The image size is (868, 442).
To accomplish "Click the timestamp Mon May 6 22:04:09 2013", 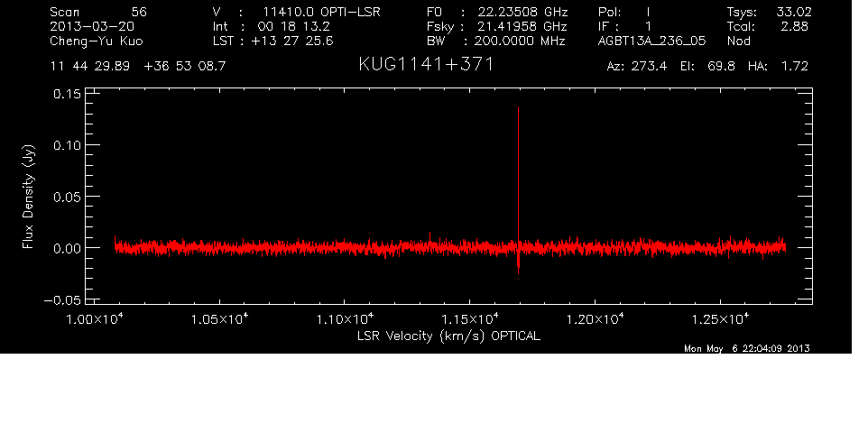I will pyautogui.click(x=747, y=348).
